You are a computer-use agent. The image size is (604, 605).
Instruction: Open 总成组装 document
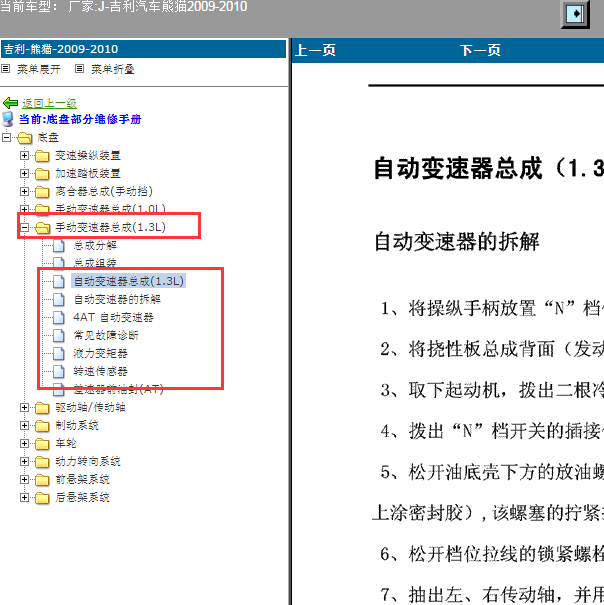[x=95, y=264]
